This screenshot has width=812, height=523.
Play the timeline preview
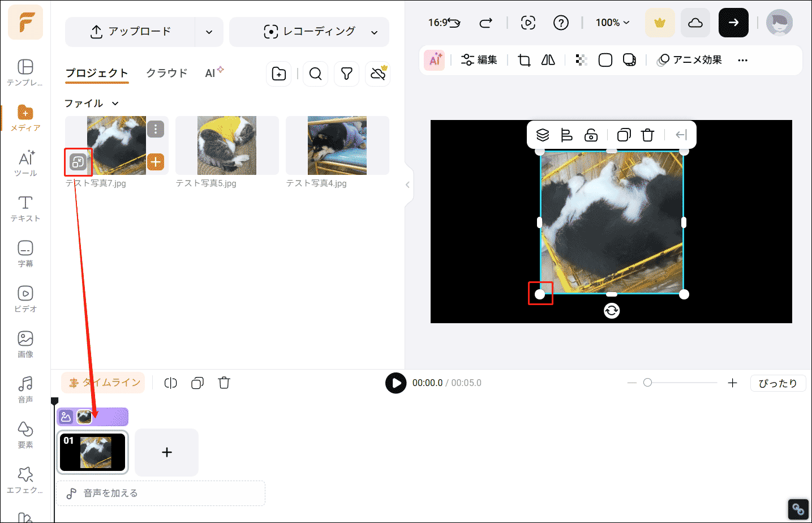396,383
